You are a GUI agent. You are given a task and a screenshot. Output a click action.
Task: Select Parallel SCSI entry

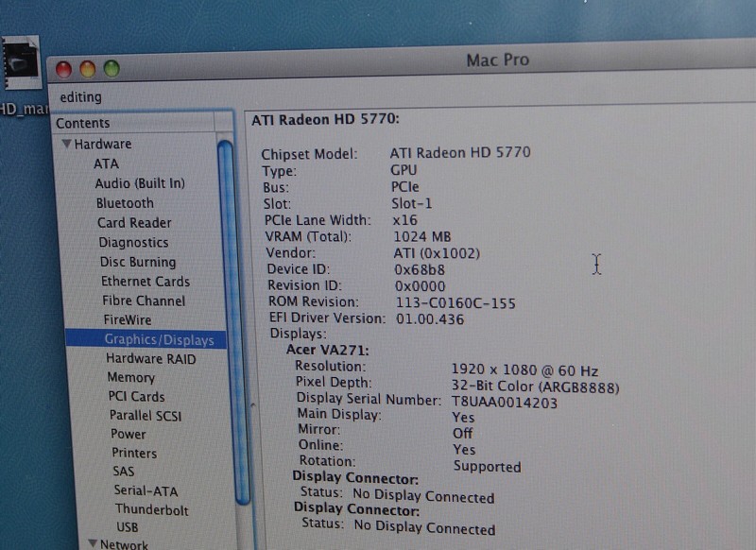146,416
